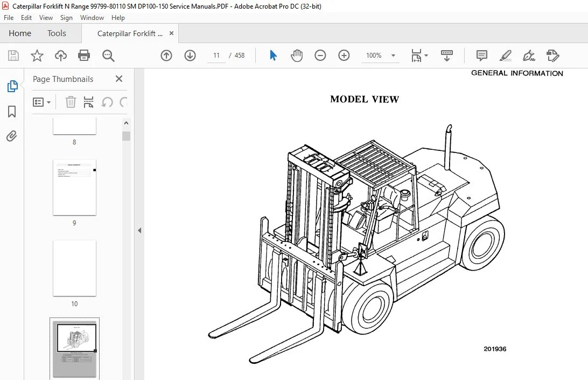This screenshot has width=588, height=380.
Task: Click the total pages 458 text
Action: click(240, 56)
